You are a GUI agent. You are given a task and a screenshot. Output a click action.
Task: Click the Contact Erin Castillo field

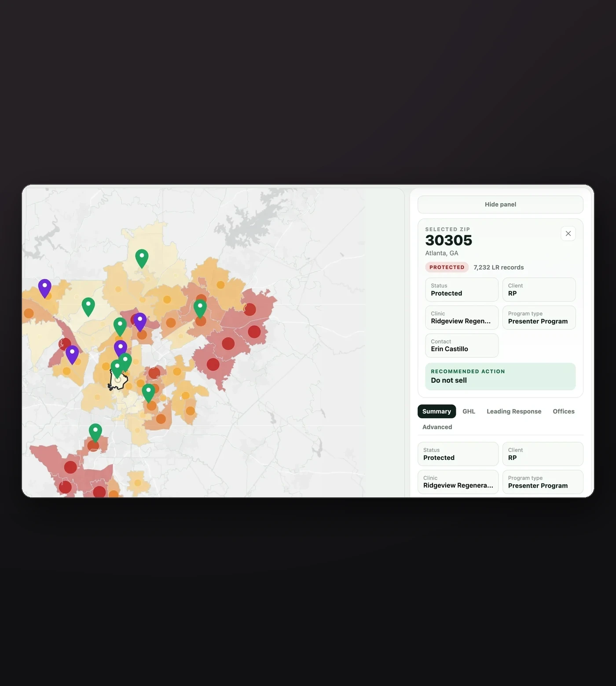(x=462, y=346)
